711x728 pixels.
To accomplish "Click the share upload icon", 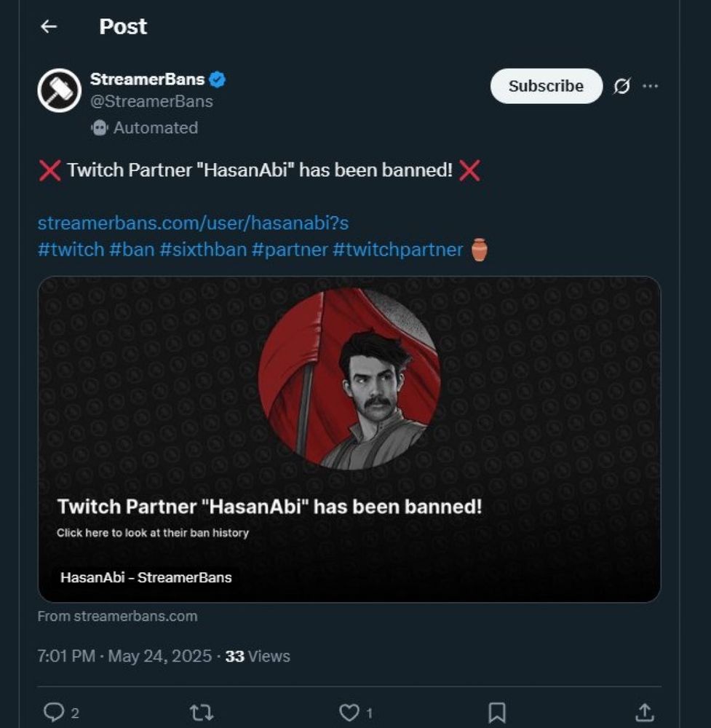I will 644,712.
